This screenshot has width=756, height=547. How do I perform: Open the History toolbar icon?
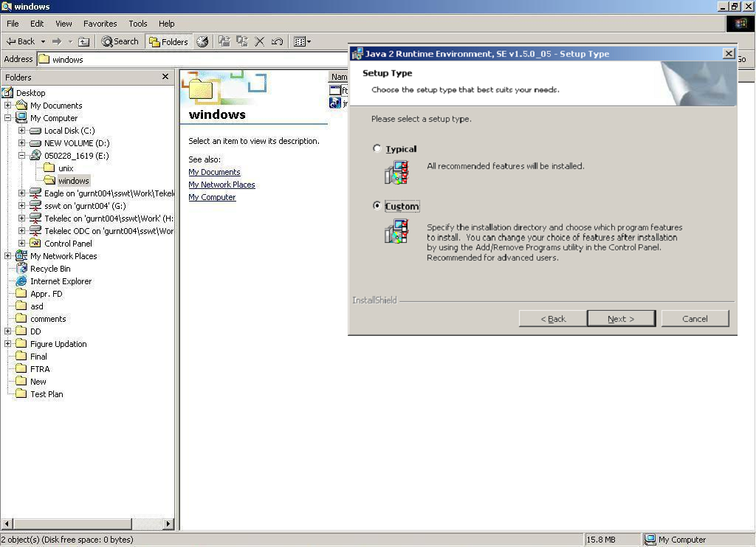[x=202, y=41]
